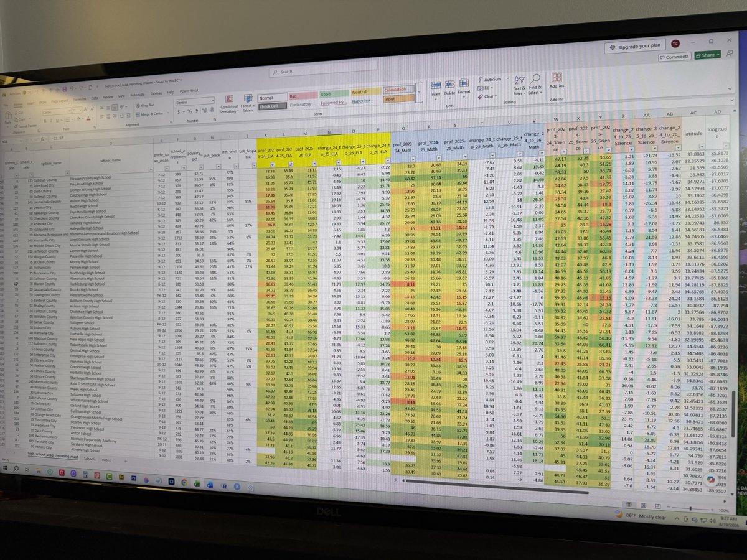
Task: Open the font name dropdown
Action: pyautogui.click(x=69, y=111)
